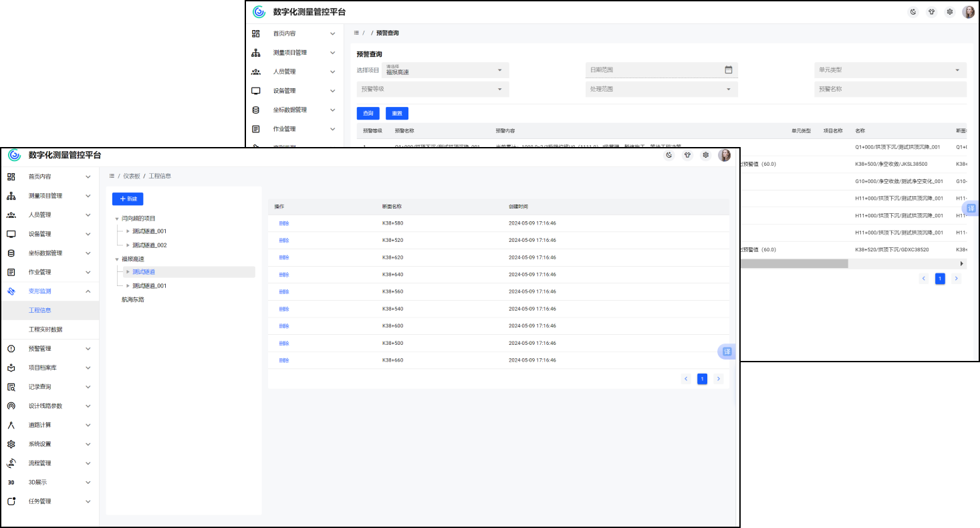Click the 项目档案库 archive icon
Image resolution: width=980 pixels, height=528 pixels.
coord(11,368)
